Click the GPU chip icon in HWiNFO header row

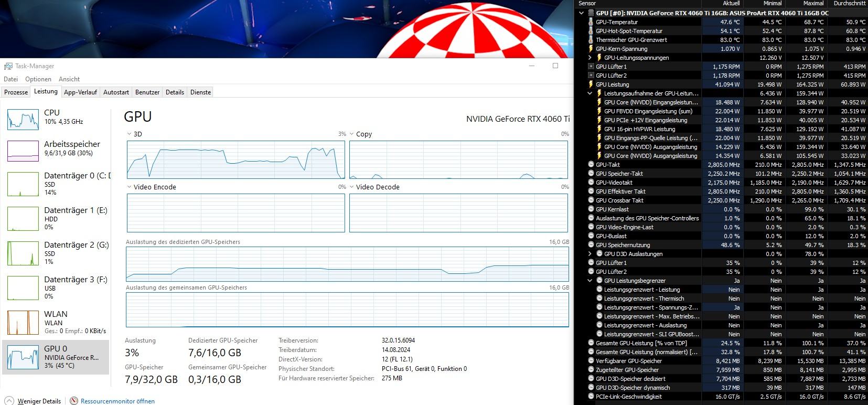tap(591, 13)
